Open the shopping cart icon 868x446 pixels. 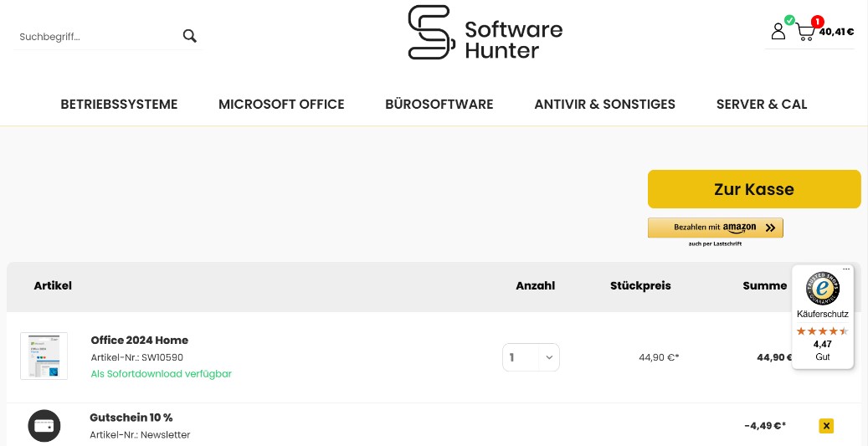805,32
